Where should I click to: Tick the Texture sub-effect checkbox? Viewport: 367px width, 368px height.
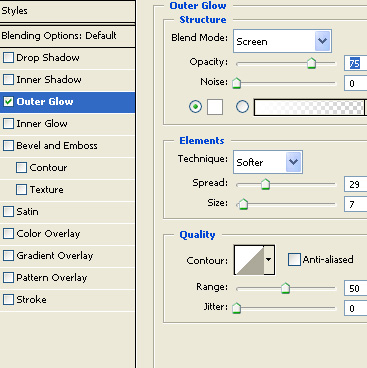pos(21,190)
